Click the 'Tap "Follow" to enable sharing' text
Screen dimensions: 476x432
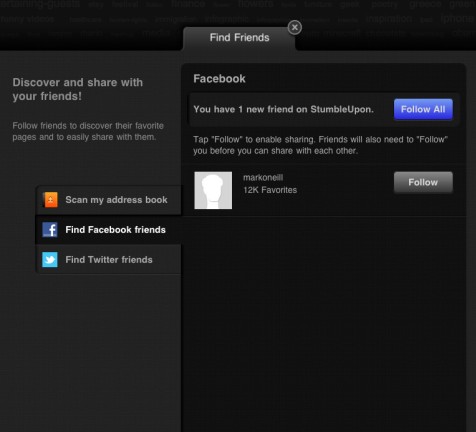click(x=320, y=145)
